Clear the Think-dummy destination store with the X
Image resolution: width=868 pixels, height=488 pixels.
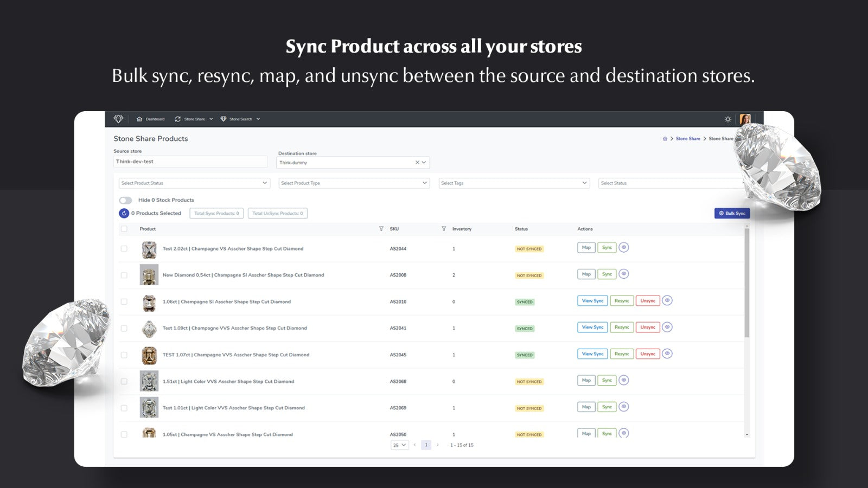click(x=417, y=162)
